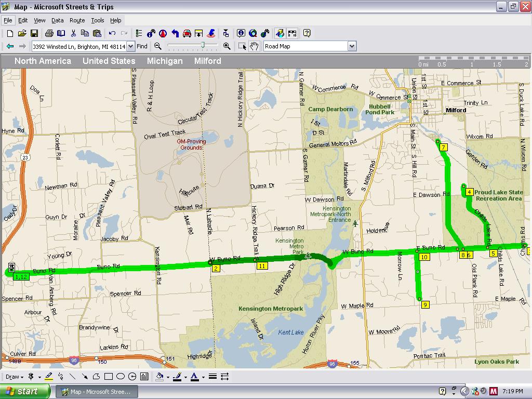Select the Scribble freeform tool

[x=61, y=377]
